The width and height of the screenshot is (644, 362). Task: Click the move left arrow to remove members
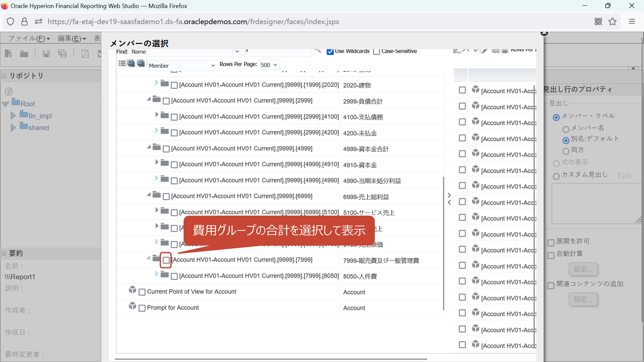[x=449, y=202]
